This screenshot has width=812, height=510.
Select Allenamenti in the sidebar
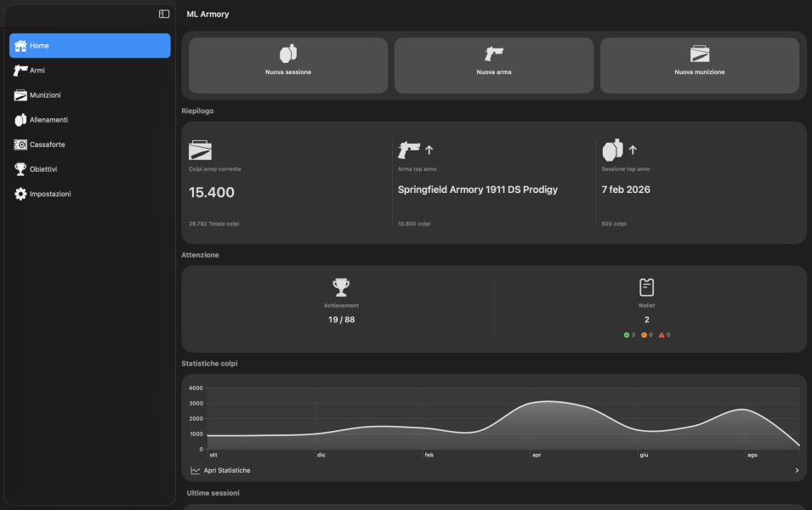pyautogui.click(x=89, y=120)
